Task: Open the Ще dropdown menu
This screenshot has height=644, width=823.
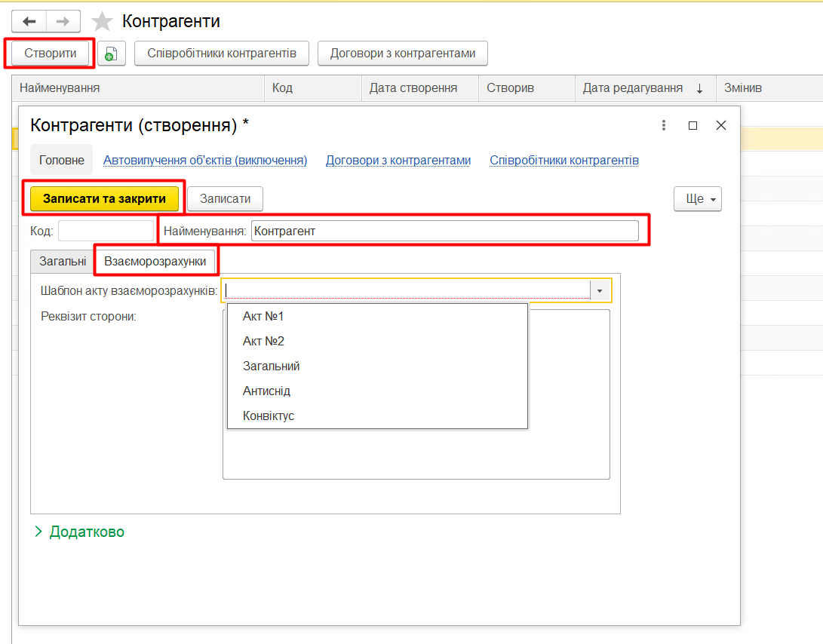Action: (x=698, y=199)
